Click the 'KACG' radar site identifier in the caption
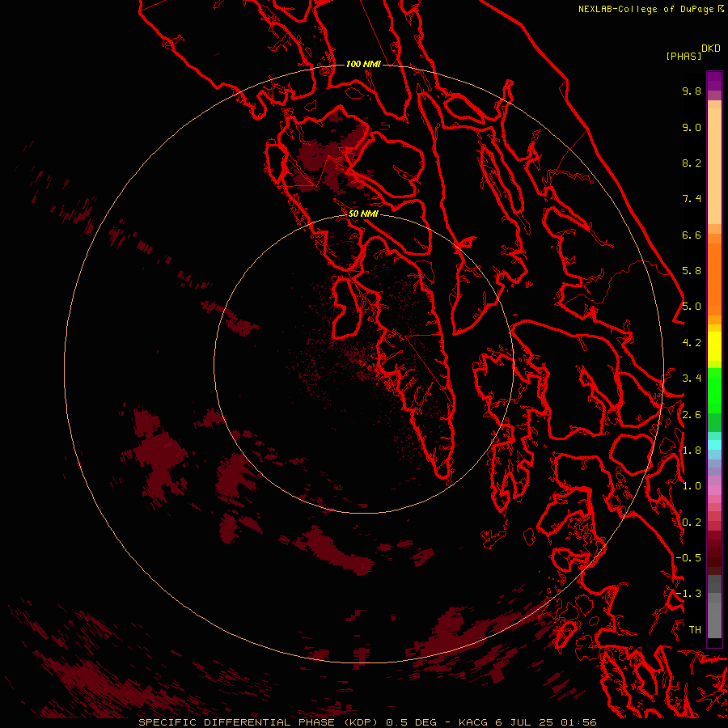Viewport: 728px width, 728px height. click(x=473, y=722)
